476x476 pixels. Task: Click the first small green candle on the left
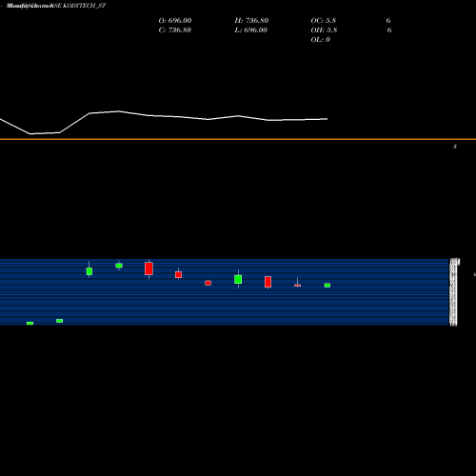(30, 323)
